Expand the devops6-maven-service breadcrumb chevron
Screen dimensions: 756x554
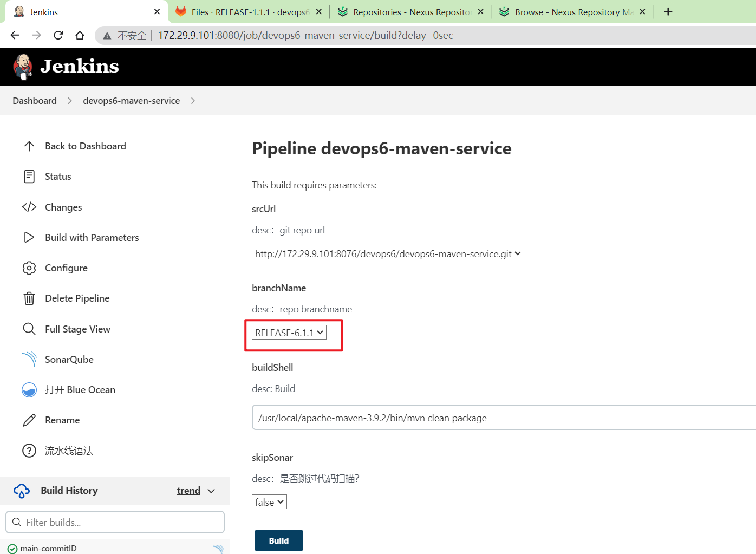tap(193, 101)
